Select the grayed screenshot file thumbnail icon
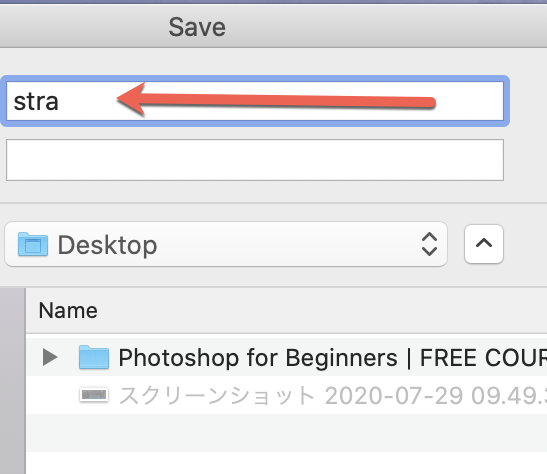This screenshot has width=547, height=474. click(94, 395)
